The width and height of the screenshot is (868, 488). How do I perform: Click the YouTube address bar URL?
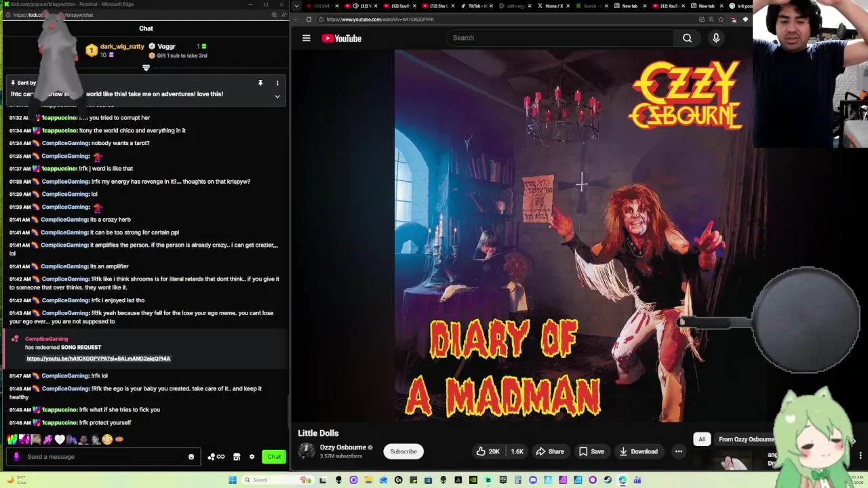point(380,19)
